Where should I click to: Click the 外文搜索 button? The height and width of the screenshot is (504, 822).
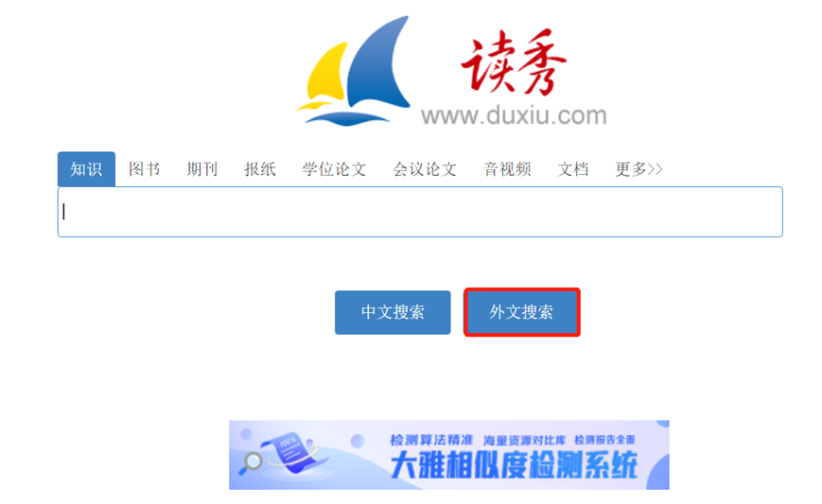521,312
